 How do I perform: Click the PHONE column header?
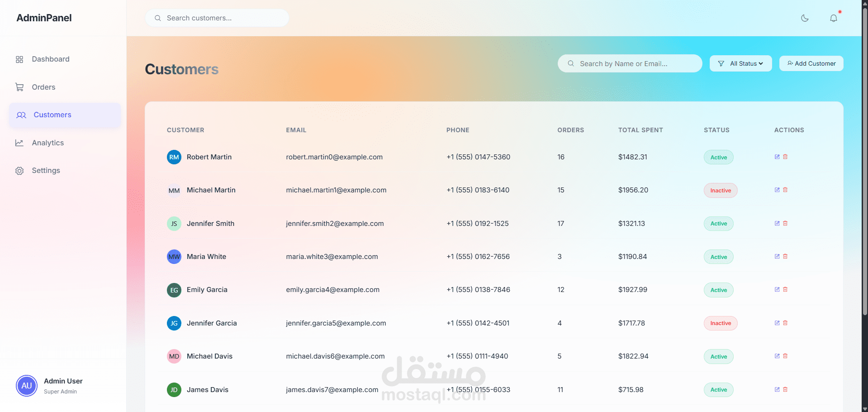pyautogui.click(x=458, y=130)
